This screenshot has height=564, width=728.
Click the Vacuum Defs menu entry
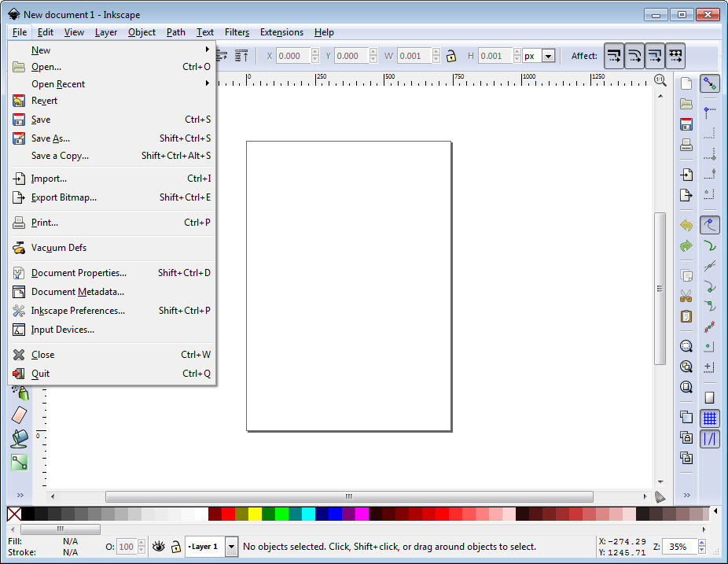pyautogui.click(x=59, y=248)
